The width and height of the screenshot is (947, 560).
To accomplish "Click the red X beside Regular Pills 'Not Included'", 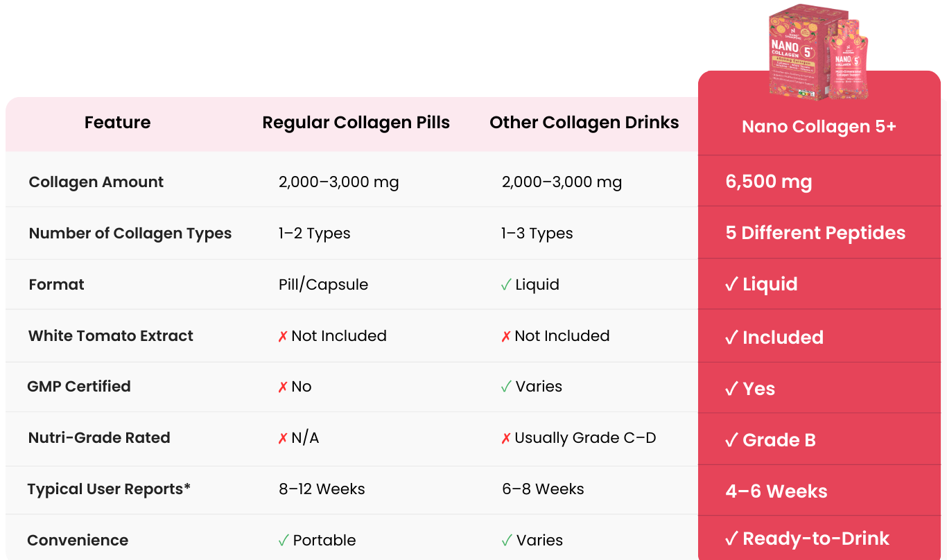I will [283, 337].
